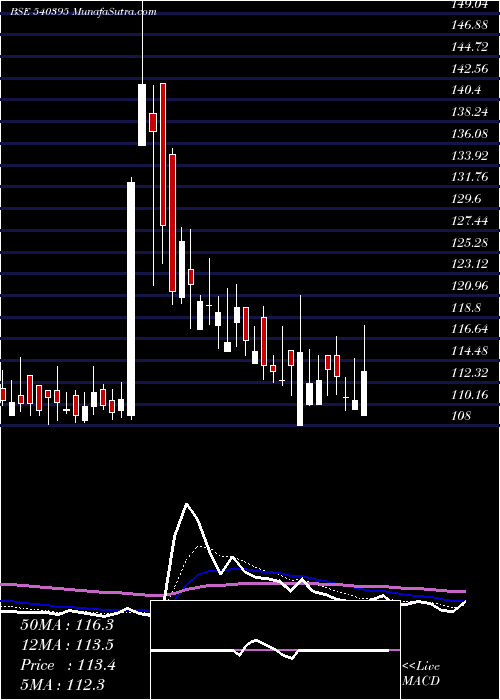The image size is (500, 700).
Task: Click the 110.16 price axis label
Action: pos(470,395)
